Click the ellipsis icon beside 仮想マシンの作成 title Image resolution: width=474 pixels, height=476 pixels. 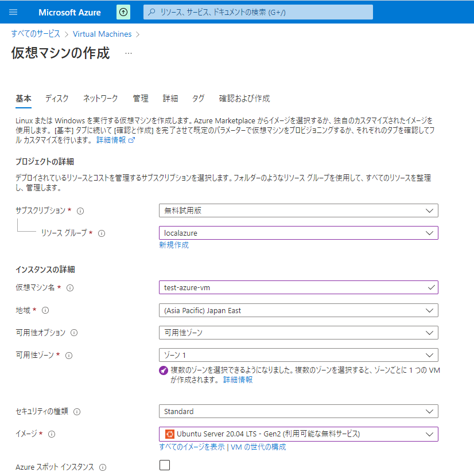129,53
